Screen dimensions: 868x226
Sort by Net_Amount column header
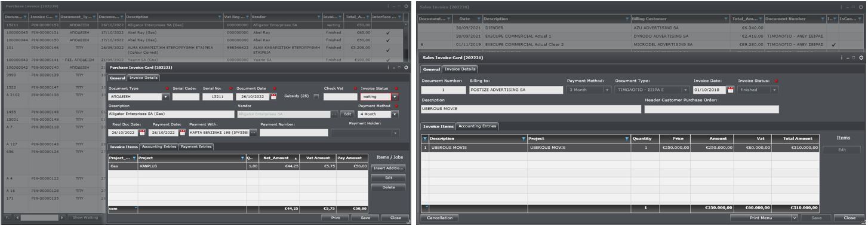click(x=279, y=158)
